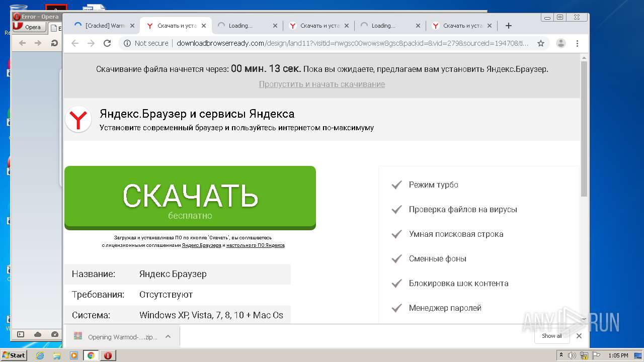This screenshot has height=362, width=644.
Task: Open Windows Explorer folder in taskbar
Action: coord(57,355)
